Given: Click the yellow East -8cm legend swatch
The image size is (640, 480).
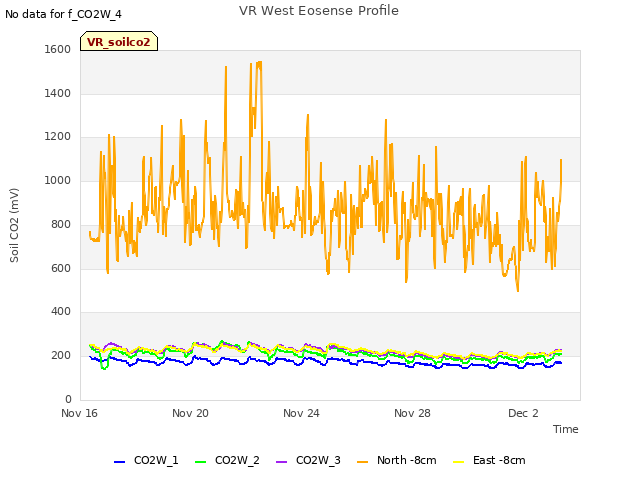Looking at the screenshot, I should pos(459,462).
